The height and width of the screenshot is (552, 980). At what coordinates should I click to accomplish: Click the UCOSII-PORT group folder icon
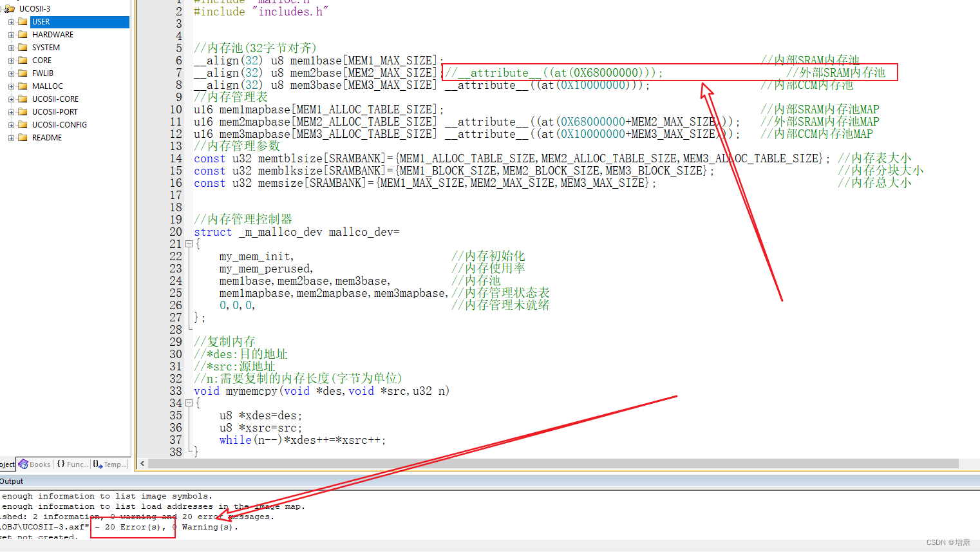pyautogui.click(x=23, y=112)
